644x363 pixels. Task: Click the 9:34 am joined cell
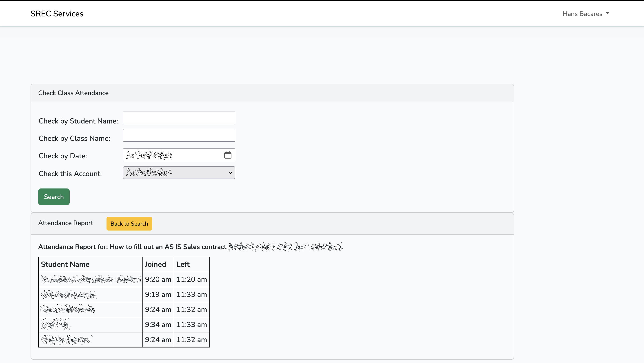click(x=158, y=325)
